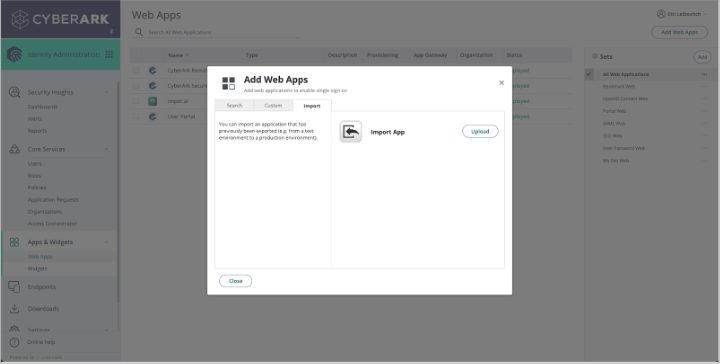Check the CyberArk Secure row checkbox
Viewport: 721px width, 364px height.
coord(136,85)
